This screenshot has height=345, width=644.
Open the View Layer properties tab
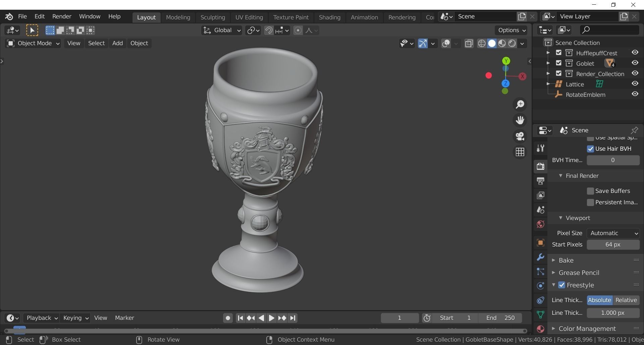[x=540, y=195]
